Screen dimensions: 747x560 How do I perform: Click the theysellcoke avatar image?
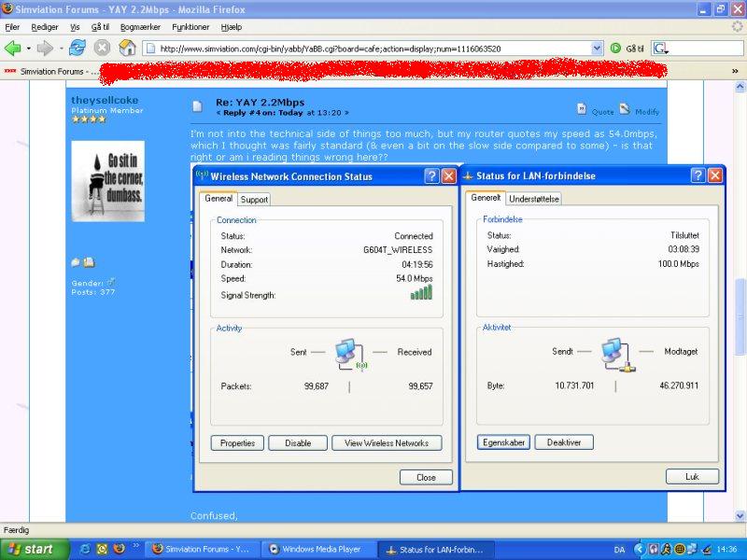108,181
